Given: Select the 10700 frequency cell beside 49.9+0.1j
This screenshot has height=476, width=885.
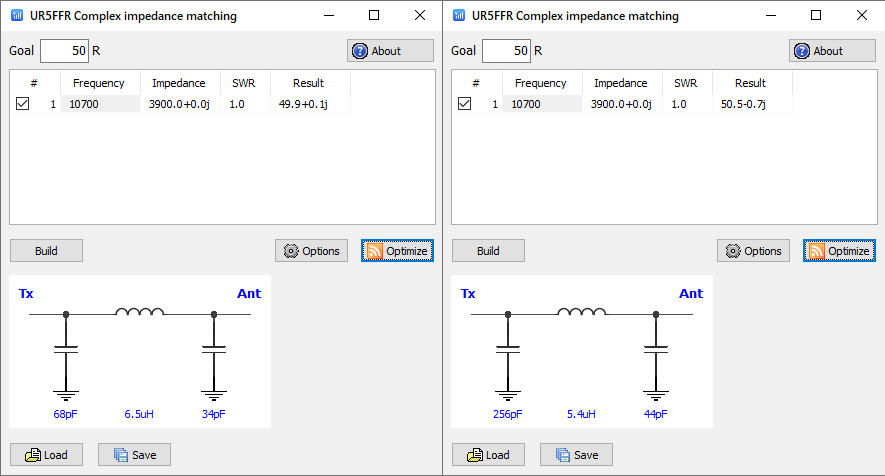Looking at the screenshot, I should (x=100, y=104).
